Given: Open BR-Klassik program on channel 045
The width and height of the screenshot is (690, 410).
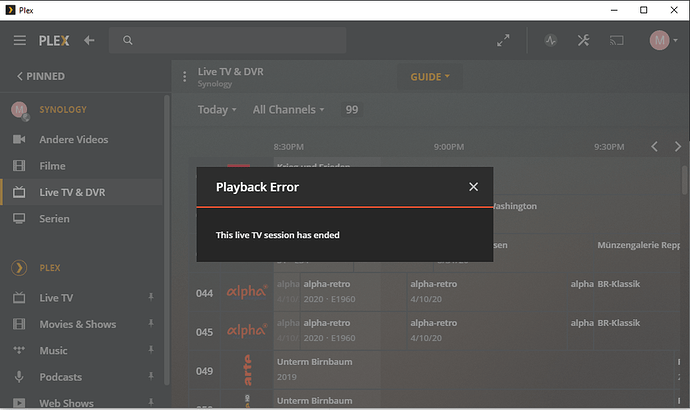Looking at the screenshot, I should pyautogui.click(x=637, y=330).
